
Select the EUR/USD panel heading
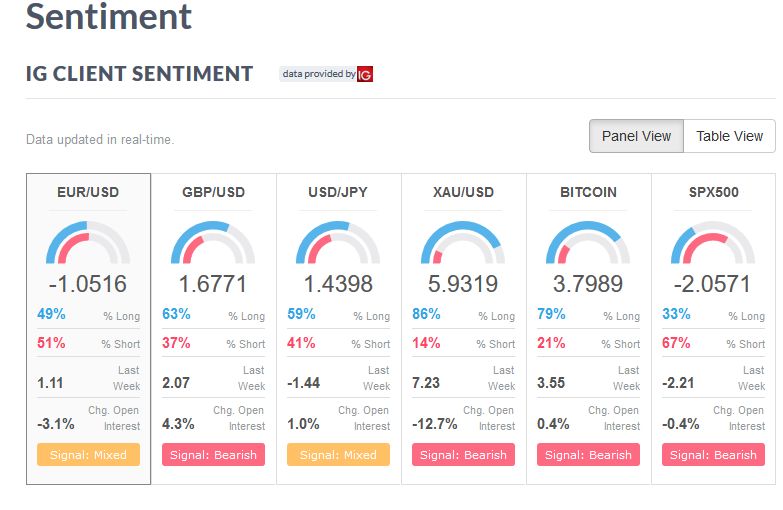tap(88, 192)
